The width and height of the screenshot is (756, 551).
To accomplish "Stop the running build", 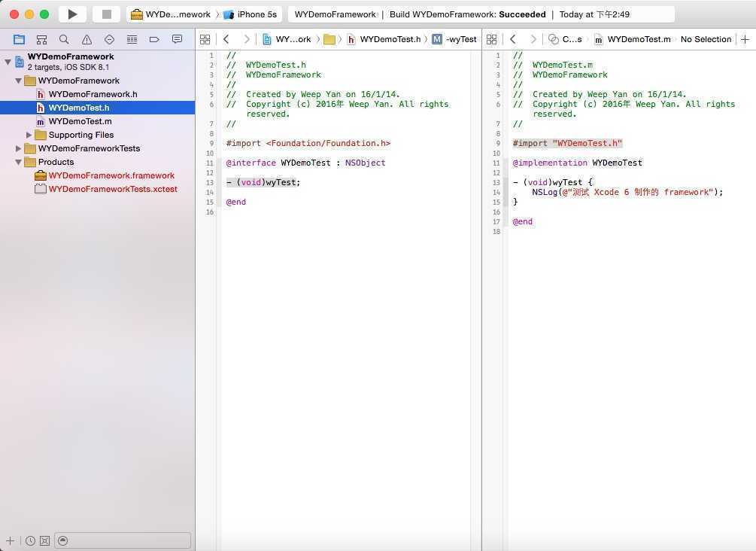I will click(107, 14).
